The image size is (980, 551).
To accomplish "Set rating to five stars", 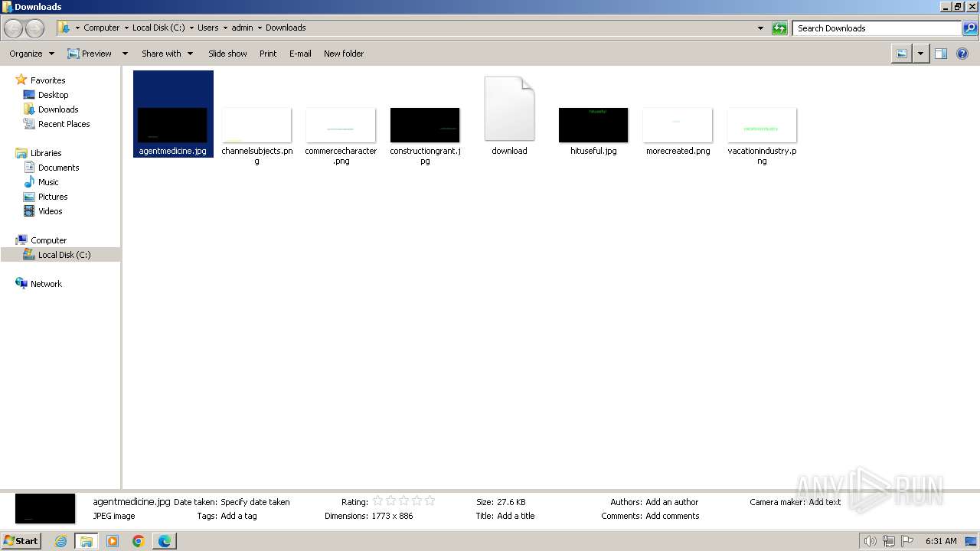I will click(430, 501).
